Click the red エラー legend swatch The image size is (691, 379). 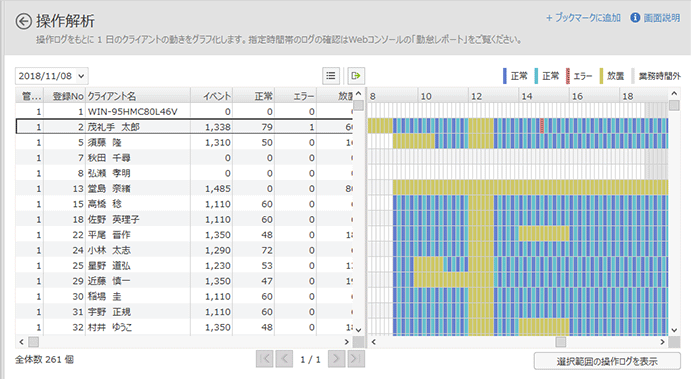tap(568, 76)
